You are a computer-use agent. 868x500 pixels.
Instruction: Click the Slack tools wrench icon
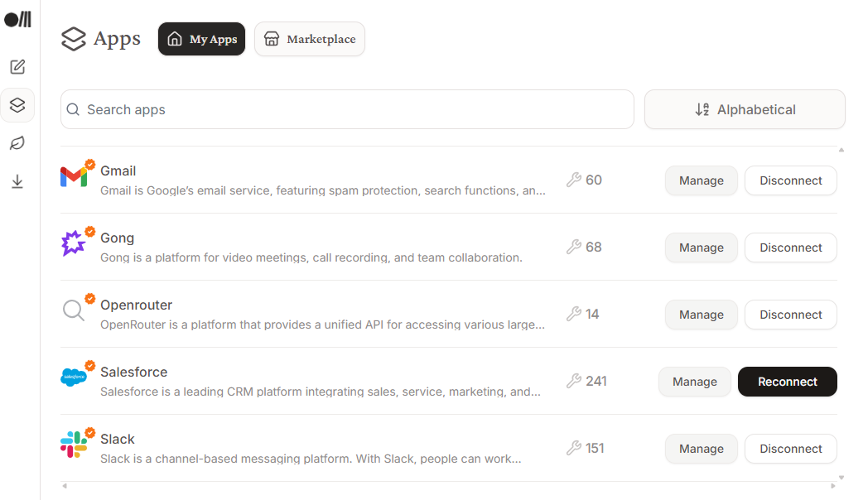(574, 448)
